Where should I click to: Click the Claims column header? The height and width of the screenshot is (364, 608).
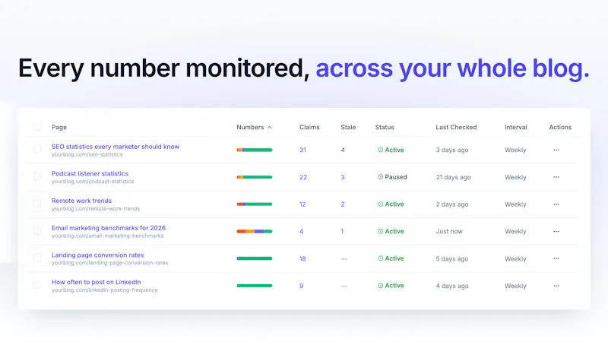(x=309, y=127)
